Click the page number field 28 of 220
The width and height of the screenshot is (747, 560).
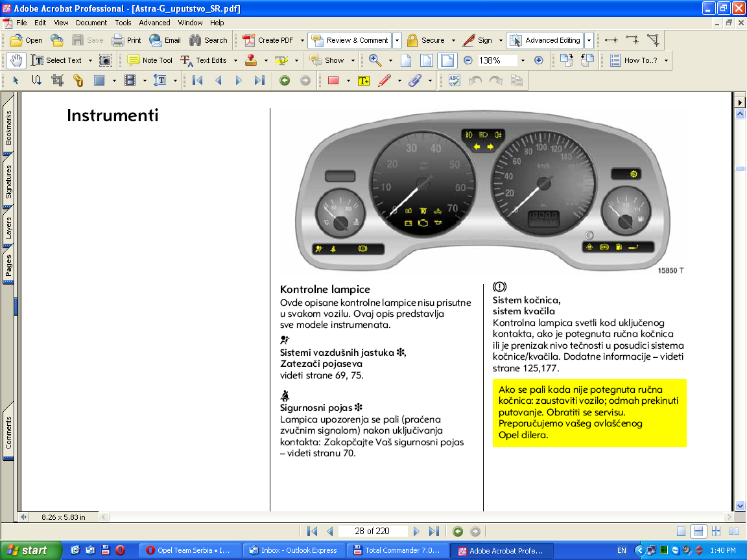tap(372, 531)
